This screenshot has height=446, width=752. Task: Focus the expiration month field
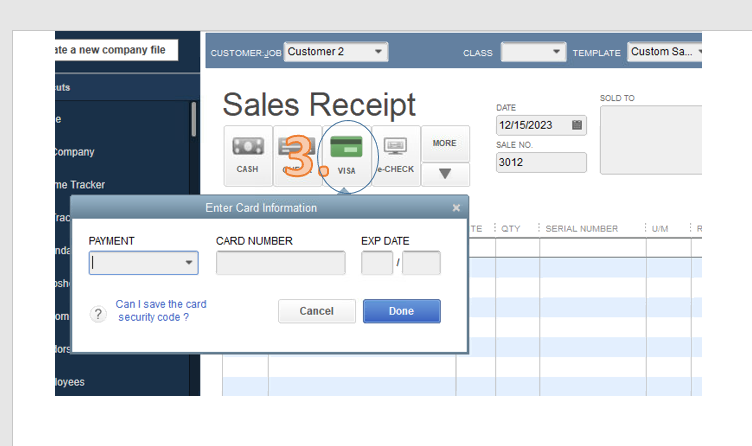(377, 263)
